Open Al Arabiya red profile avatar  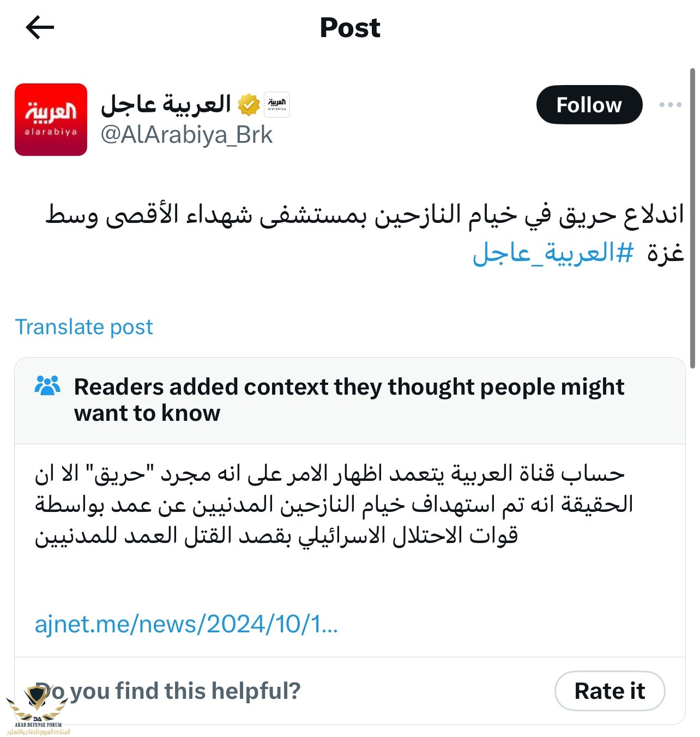pyautogui.click(x=51, y=119)
